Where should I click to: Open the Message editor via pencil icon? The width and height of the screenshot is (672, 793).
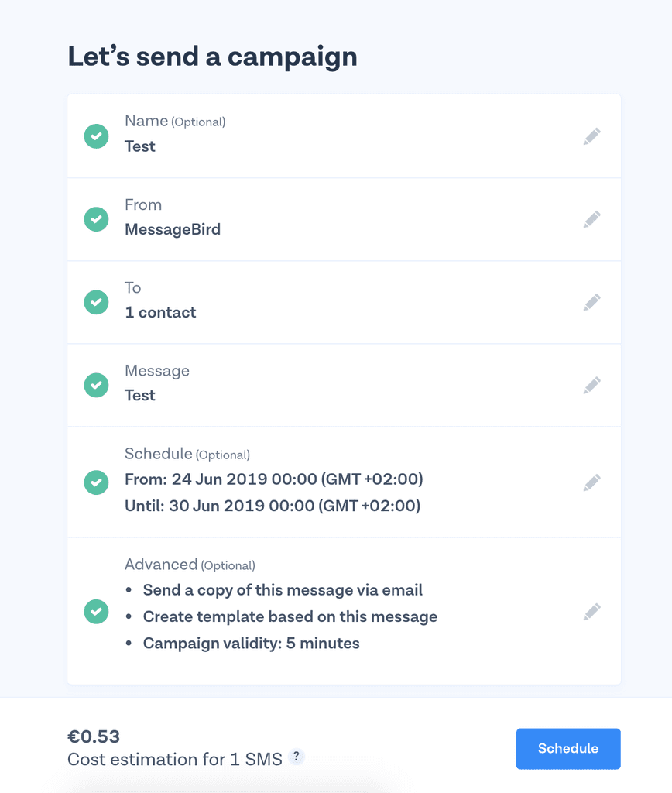[591, 385]
